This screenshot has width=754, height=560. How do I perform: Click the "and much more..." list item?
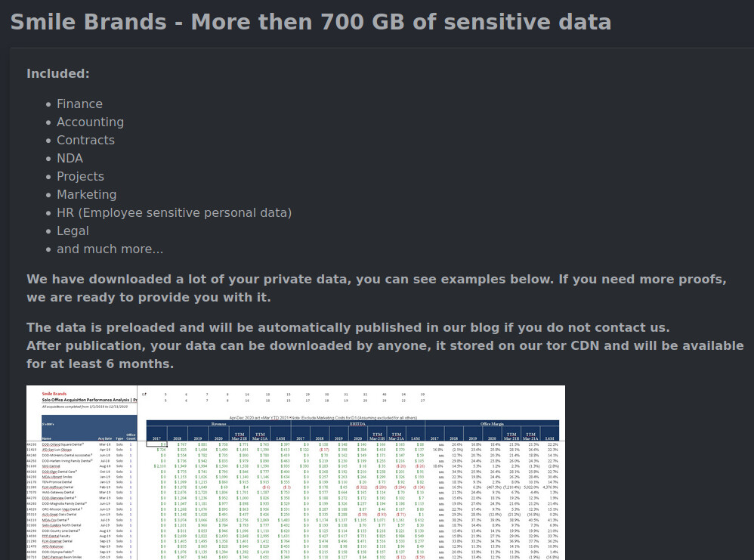point(110,249)
